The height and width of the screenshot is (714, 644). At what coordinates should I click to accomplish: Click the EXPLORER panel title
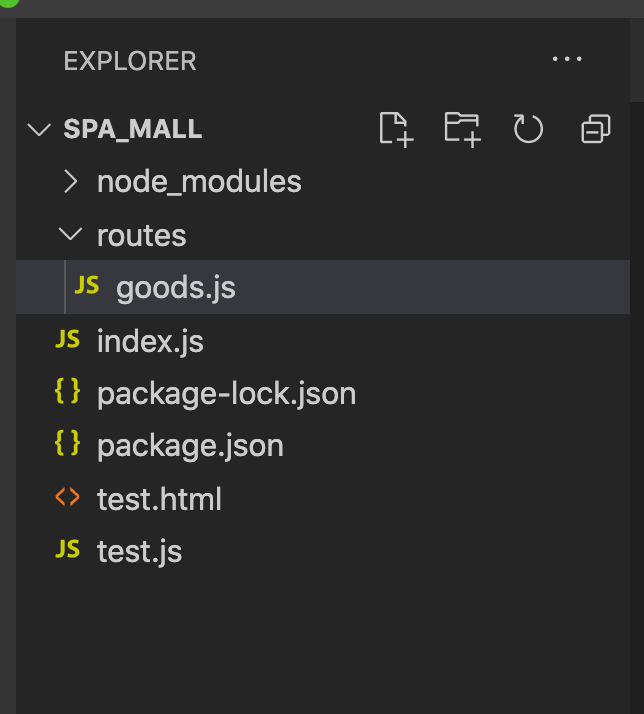click(130, 61)
